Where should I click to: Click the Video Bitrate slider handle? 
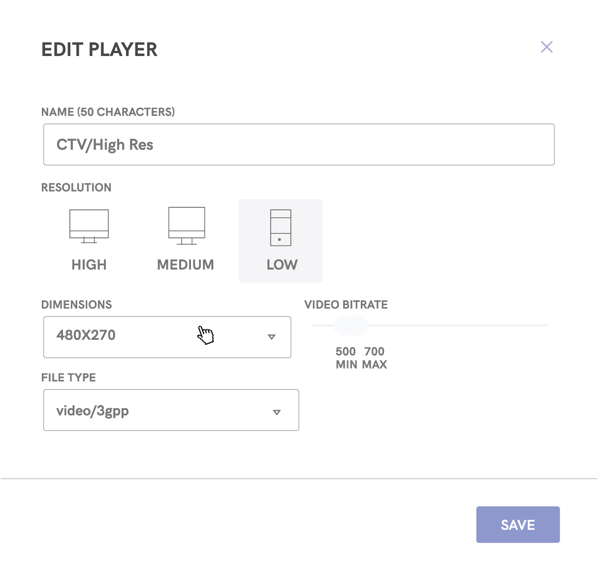tap(348, 325)
